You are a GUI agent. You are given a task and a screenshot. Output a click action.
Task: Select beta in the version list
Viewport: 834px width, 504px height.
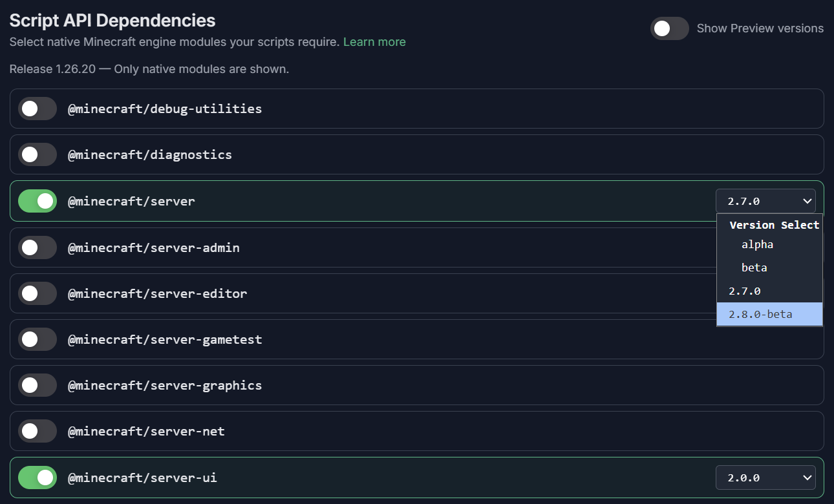[769, 268]
